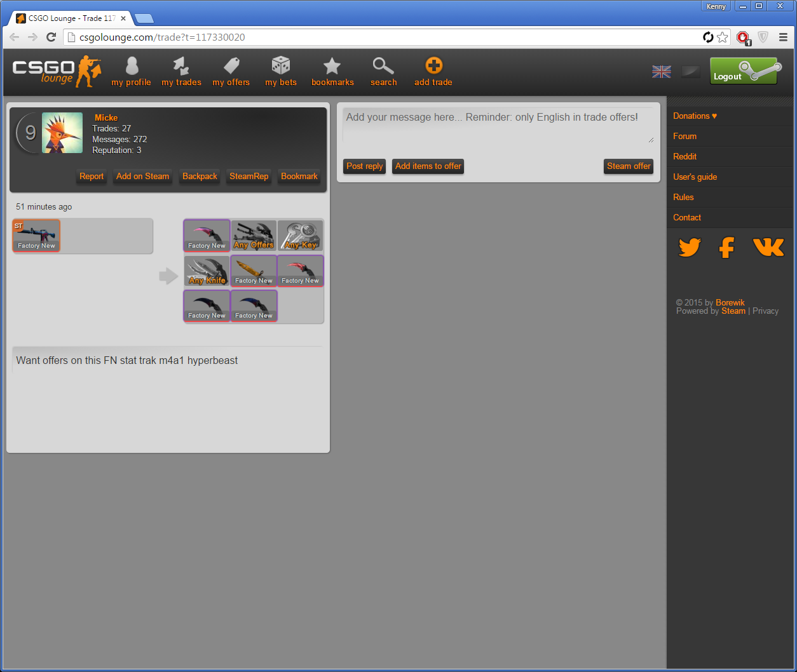The image size is (797, 672).
Task: Click Add items to offer
Action: [x=428, y=166]
